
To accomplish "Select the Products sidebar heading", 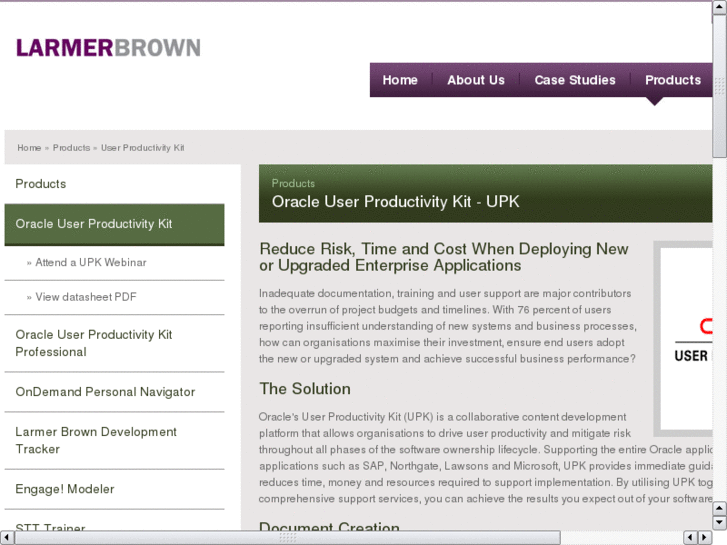I will (x=41, y=184).
